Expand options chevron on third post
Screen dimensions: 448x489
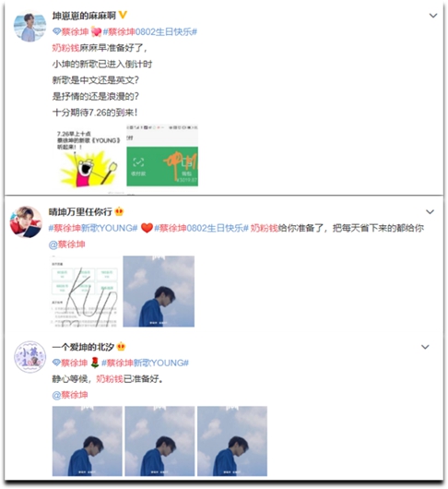pyautogui.click(x=425, y=347)
